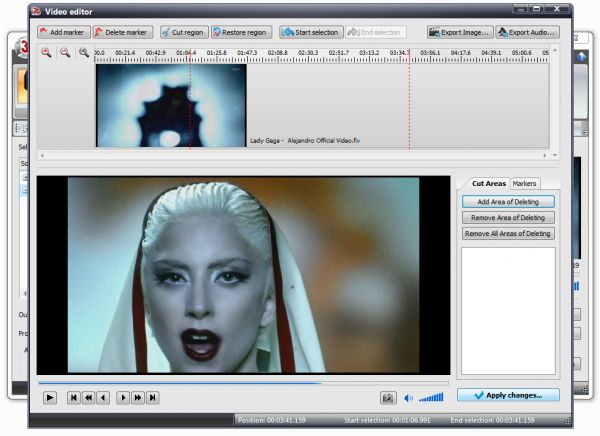Click the Add marker toolbar button

point(63,32)
